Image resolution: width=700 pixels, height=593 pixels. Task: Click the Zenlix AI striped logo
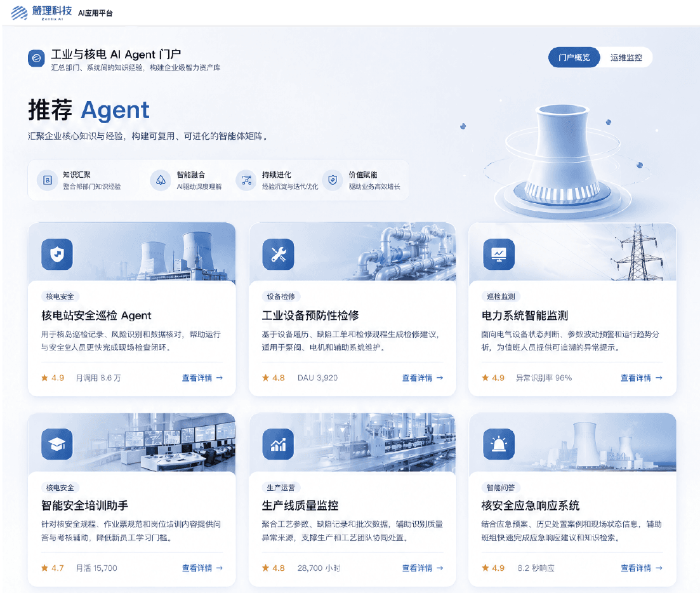pyautogui.click(x=19, y=13)
